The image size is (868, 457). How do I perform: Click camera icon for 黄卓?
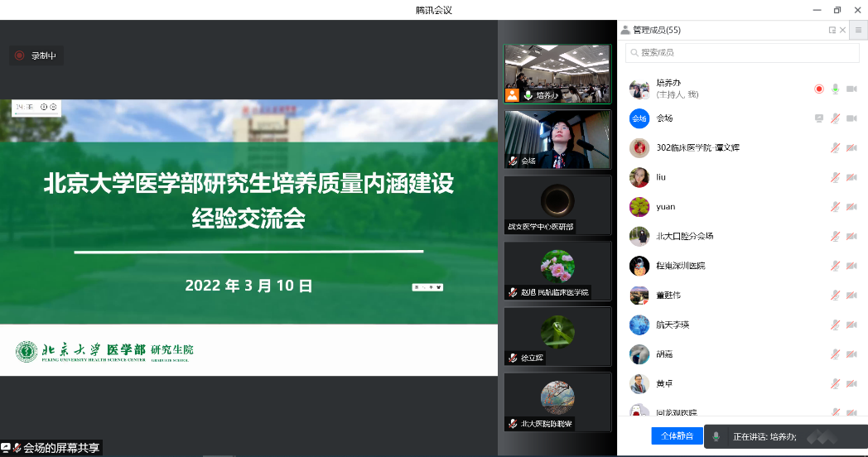851,383
